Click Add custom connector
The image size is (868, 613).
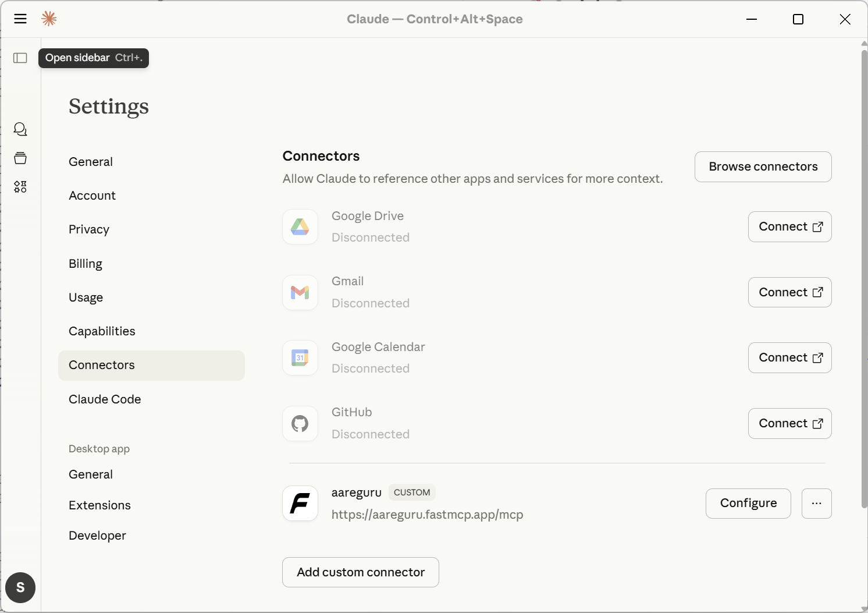click(361, 572)
